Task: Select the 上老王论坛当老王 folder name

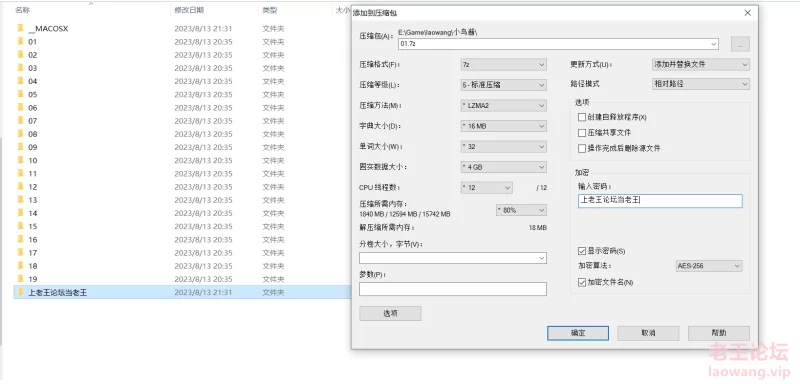Action: pos(58,292)
